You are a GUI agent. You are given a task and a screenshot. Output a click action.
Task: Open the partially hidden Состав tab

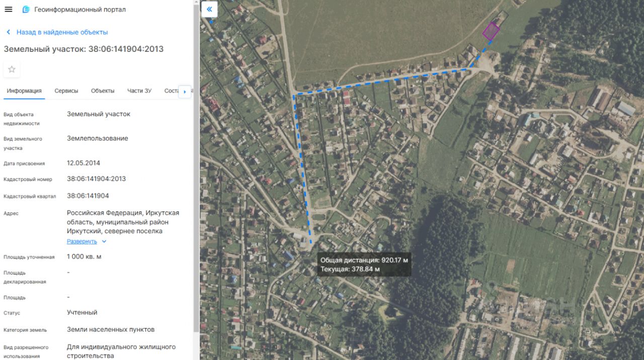171,91
